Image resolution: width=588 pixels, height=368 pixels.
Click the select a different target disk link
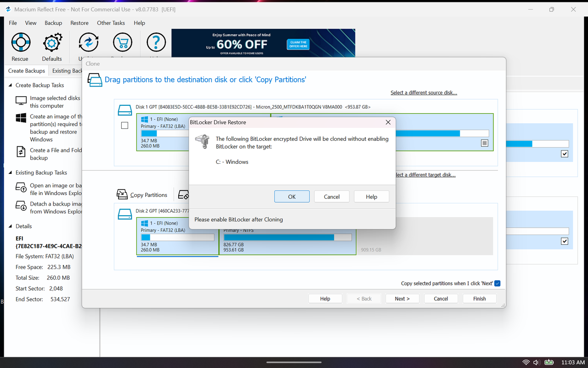(425, 175)
